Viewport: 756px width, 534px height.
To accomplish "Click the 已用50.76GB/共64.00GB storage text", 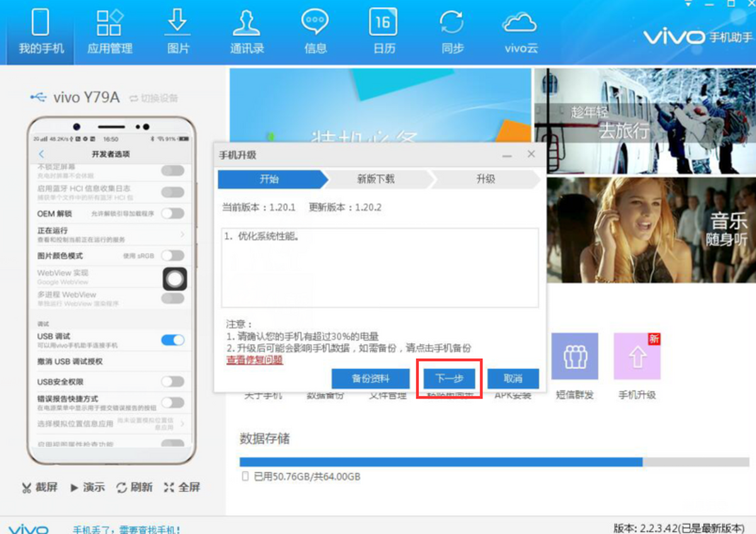I will pos(307,477).
